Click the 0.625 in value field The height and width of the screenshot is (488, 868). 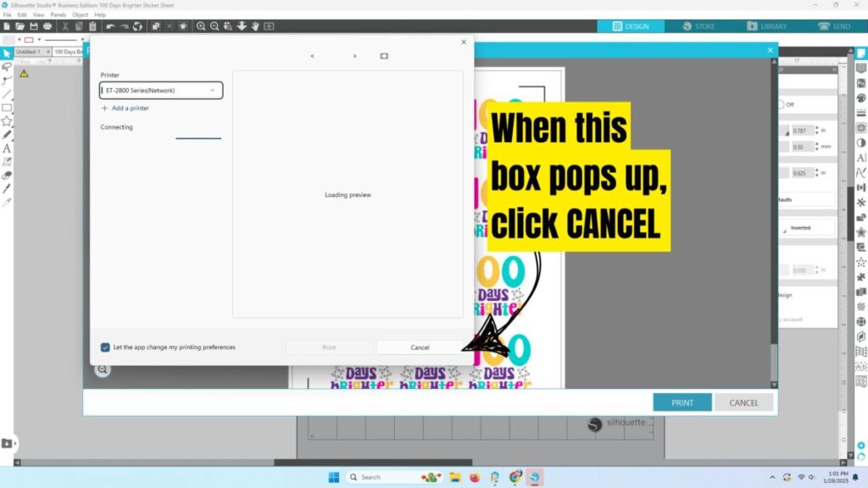[802, 173]
